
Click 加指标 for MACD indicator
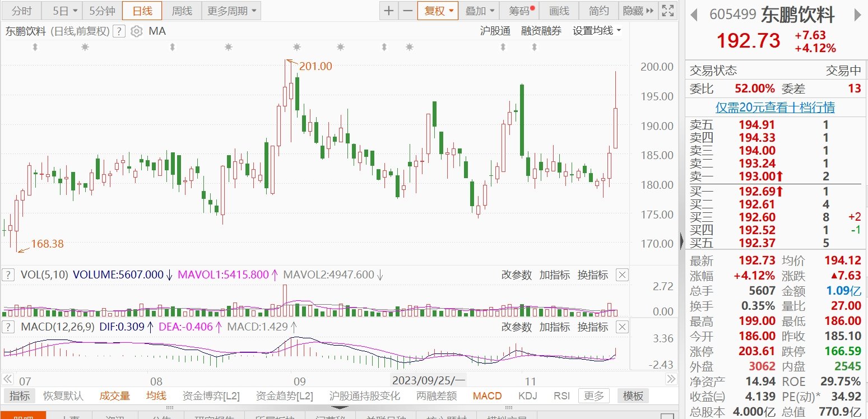[x=555, y=327]
